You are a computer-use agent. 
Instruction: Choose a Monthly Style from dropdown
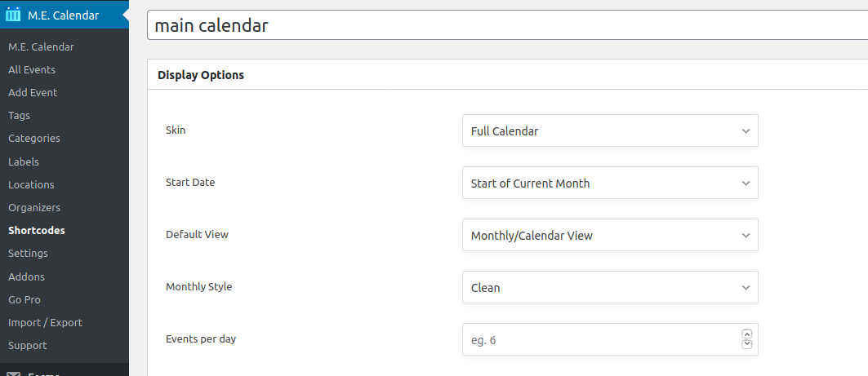[x=610, y=288]
